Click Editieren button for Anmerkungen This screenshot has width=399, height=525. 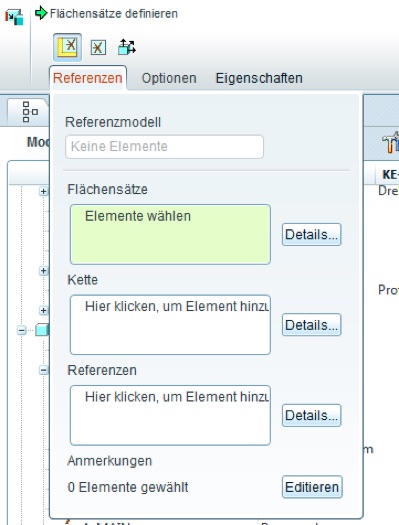pos(312,487)
